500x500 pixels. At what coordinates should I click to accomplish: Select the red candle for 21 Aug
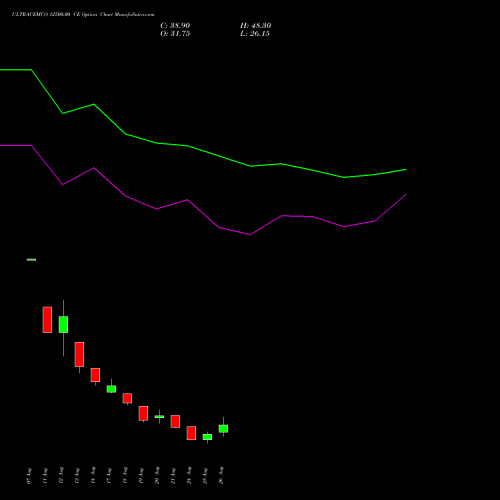175,421
